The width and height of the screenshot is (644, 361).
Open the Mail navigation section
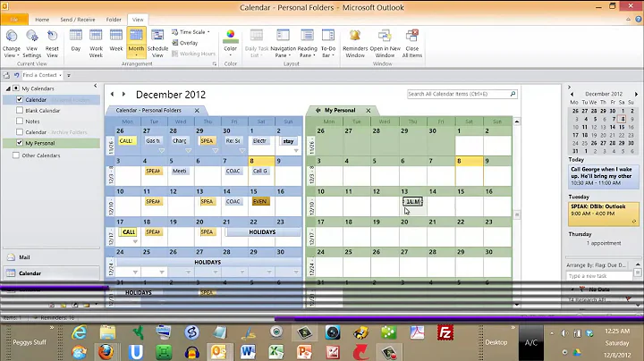pos(51,257)
